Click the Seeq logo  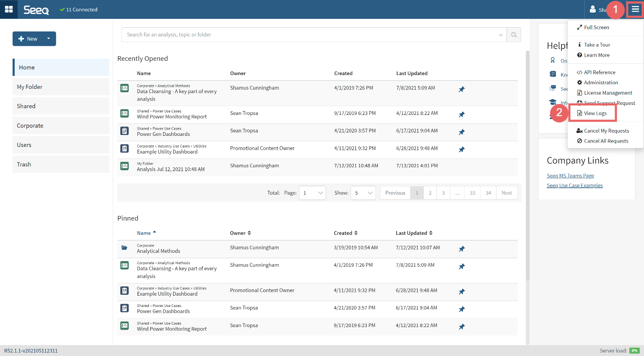click(x=36, y=10)
